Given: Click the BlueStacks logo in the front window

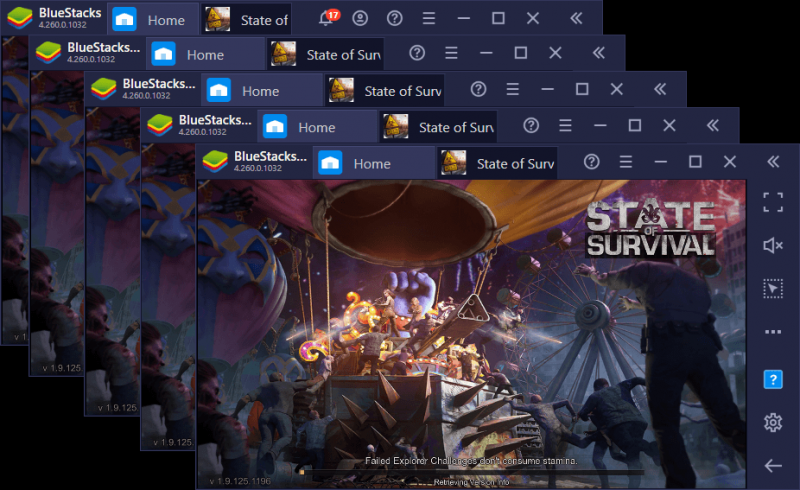Looking at the screenshot, I should click(215, 162).
